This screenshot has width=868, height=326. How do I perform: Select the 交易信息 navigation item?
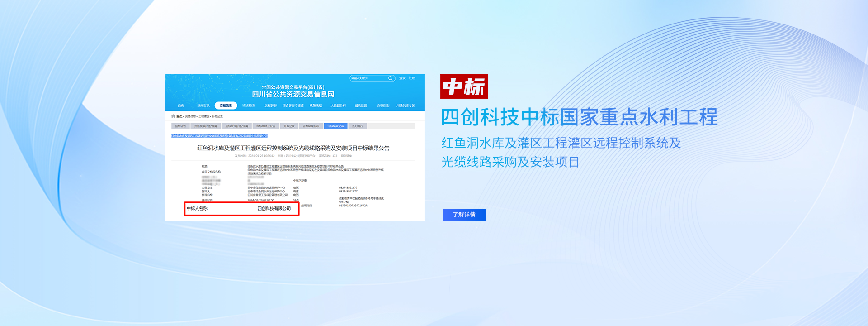coord(226,105)
